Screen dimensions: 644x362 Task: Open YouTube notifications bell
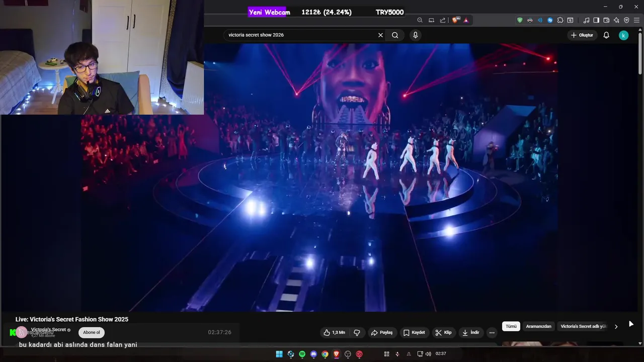[x=606, y=35]
